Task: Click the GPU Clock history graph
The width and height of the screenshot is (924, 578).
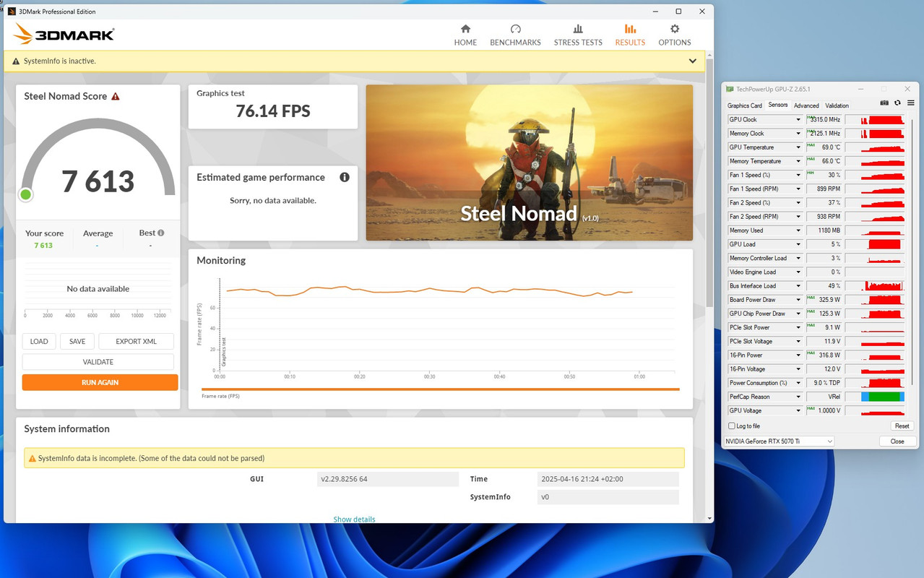Action: pyautogui.click(x=875, y=120)
